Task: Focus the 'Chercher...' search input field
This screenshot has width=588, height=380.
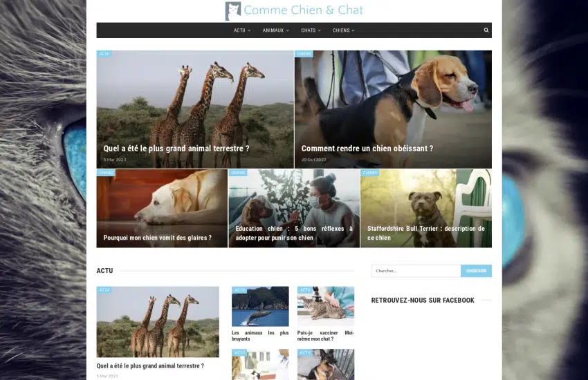Action: point(415,271)
